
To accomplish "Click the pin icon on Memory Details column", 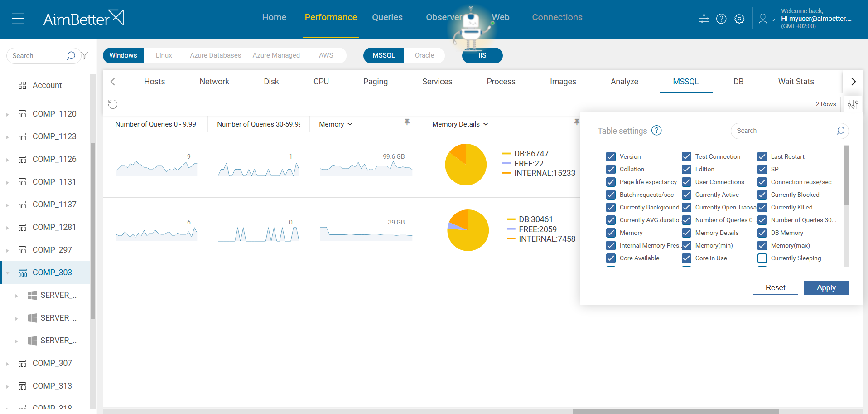I will (x=576, y=122).
